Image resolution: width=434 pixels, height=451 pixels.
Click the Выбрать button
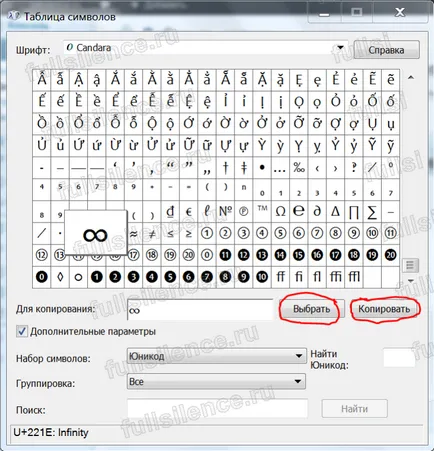311,309
